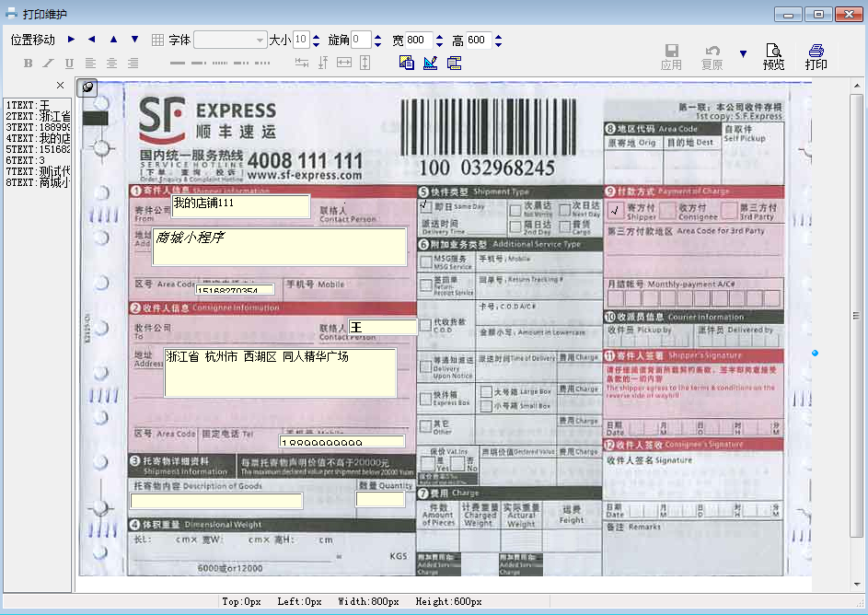Image resolution: width=868 pixels, height=615 pixels.
Task: Click the horizontal alignment spacing icon
Action: [x=302, y=64]
